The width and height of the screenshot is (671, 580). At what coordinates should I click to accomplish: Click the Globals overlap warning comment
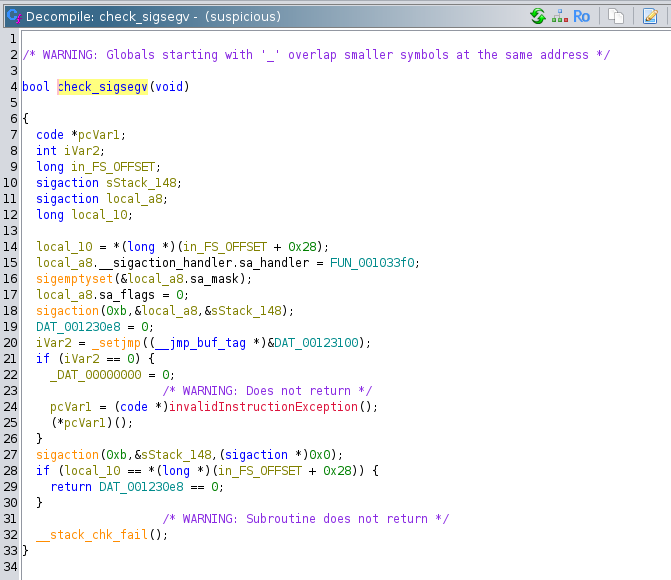click(316, 55)
